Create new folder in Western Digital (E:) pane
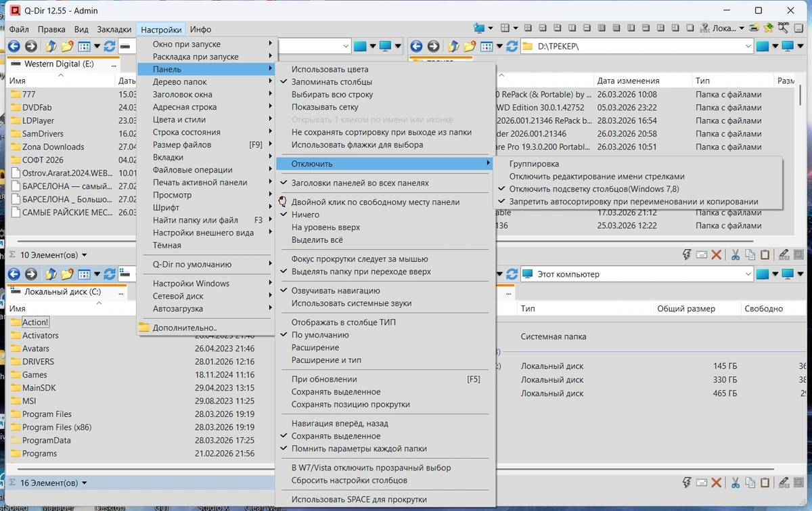The width and height of the screenshot is (812, 511). coord(67,46)
